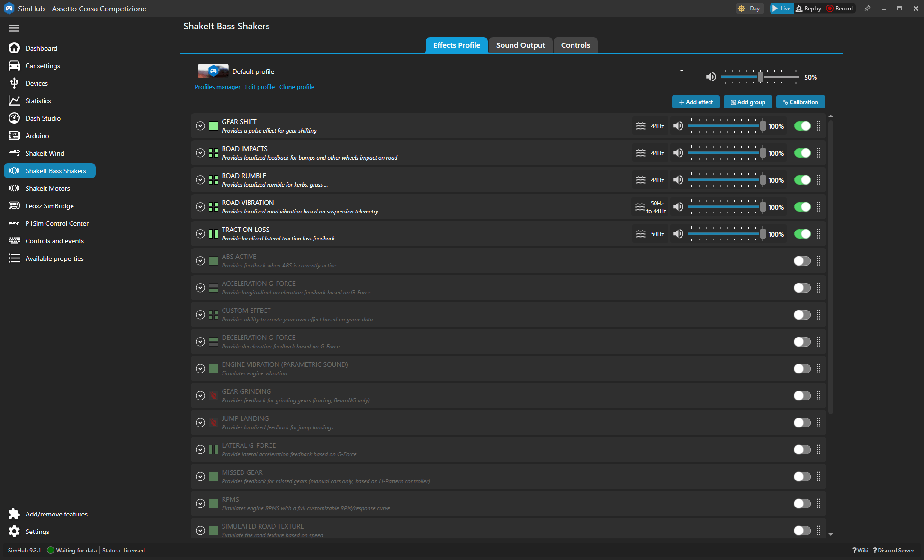Expand the Custom Effect row chevron
Viewport: 924px width, 560px height.
(x=200, y=315)
